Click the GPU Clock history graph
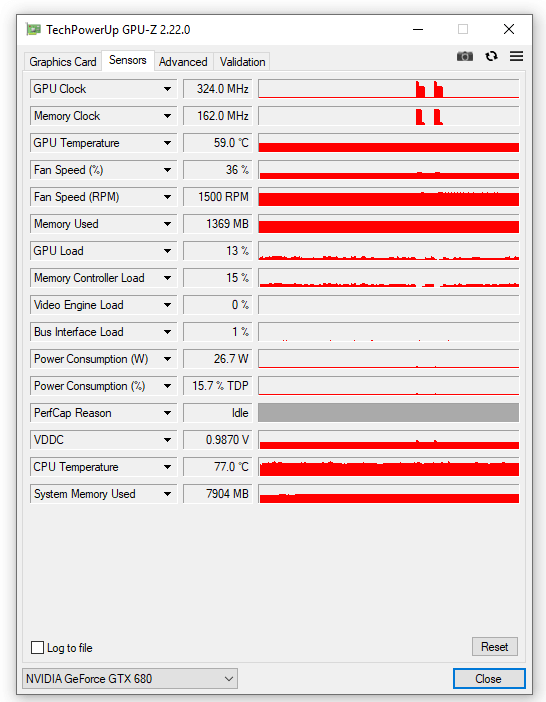Image resolution: width=546 pixels, height=702 pixels. click(388, 89)
